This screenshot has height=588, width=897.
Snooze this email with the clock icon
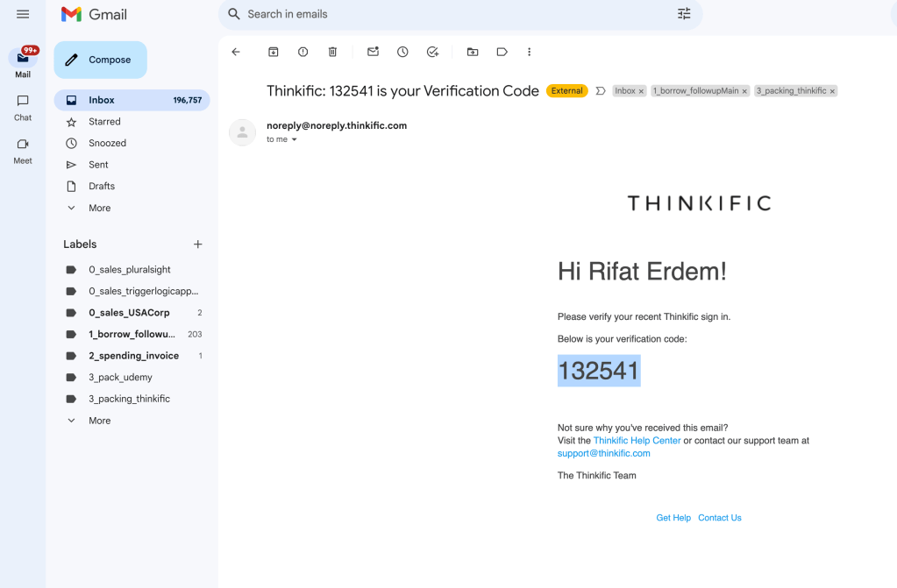[x=402, y=52]
